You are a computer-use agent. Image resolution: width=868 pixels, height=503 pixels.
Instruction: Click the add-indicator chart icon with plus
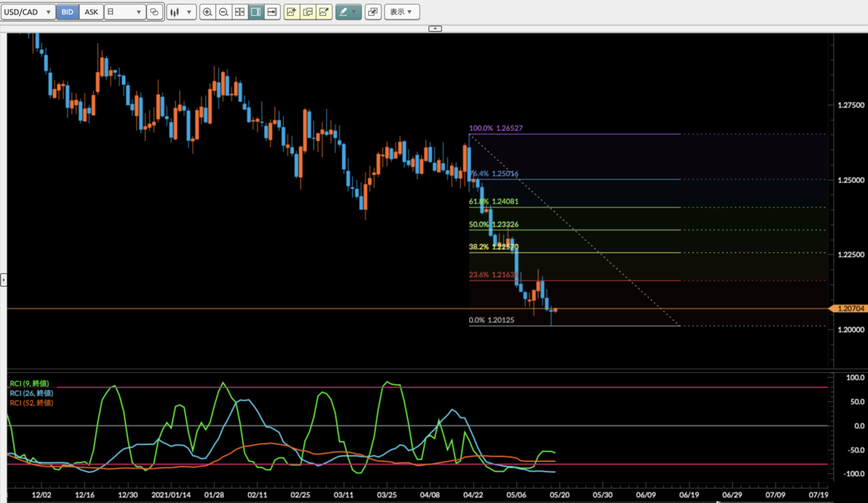(x=292, y=12)
